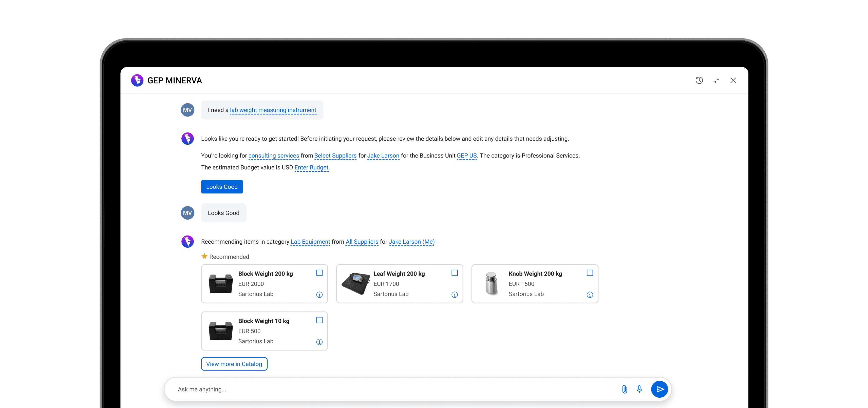The width and height of the screenshot is (868, 408).
Task: Click the 'EUR 1700' price
Action: click(x=386, y=284)
